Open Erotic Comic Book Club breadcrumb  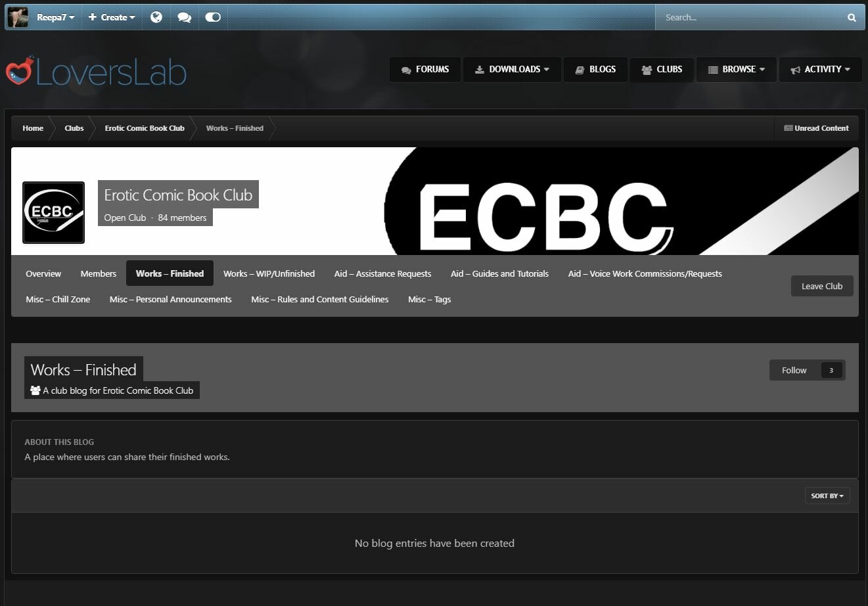tap(145, 128)
